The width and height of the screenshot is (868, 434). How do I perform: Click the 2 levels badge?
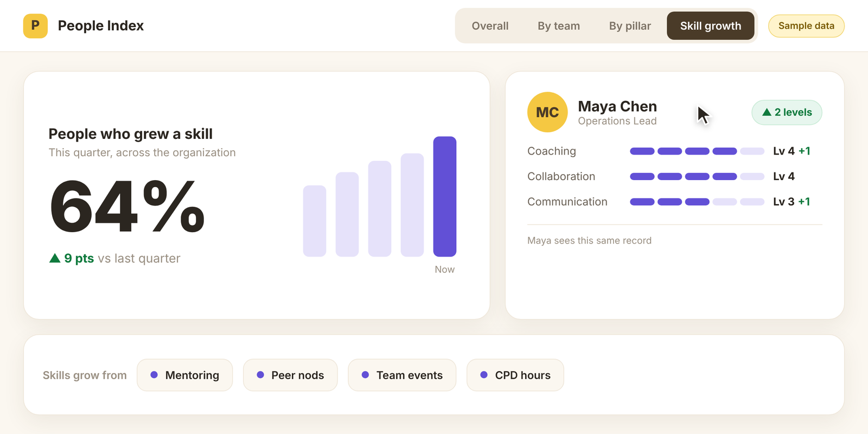tap(787, 112)
